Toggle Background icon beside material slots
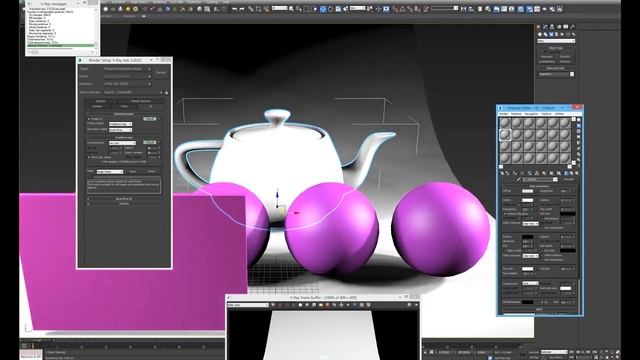Viewport: 640px width, 360px height. 579,131
